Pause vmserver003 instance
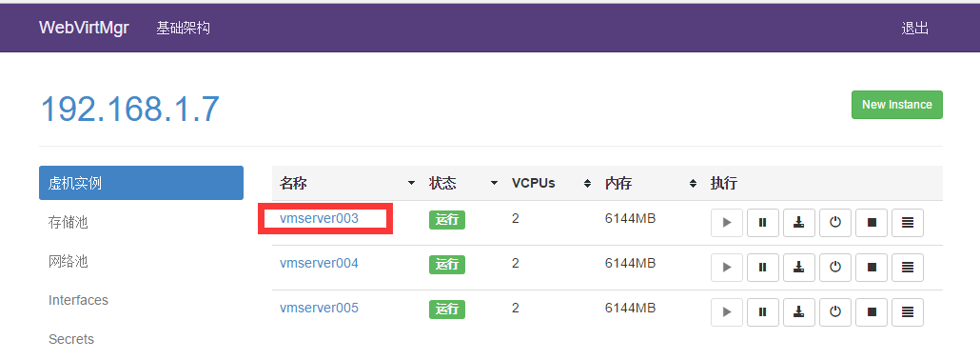Viewport: 980px width, 360px height. coord(762,223)
